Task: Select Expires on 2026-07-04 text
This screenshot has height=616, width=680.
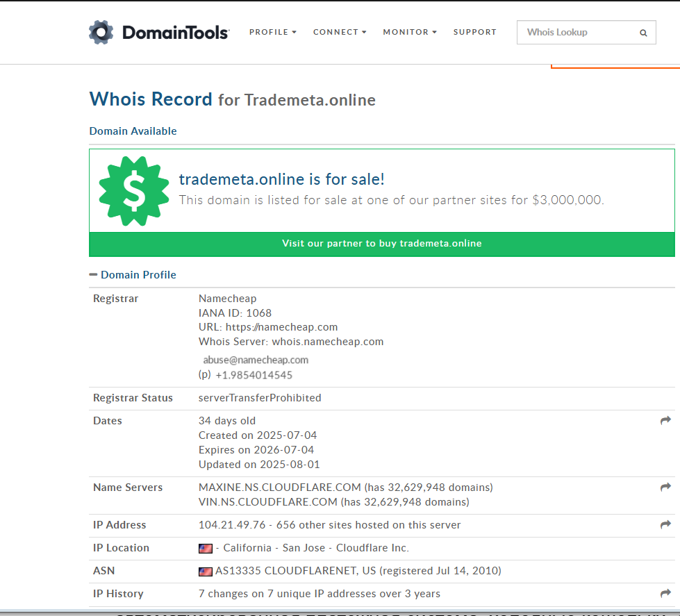Action: pos(256,450)
